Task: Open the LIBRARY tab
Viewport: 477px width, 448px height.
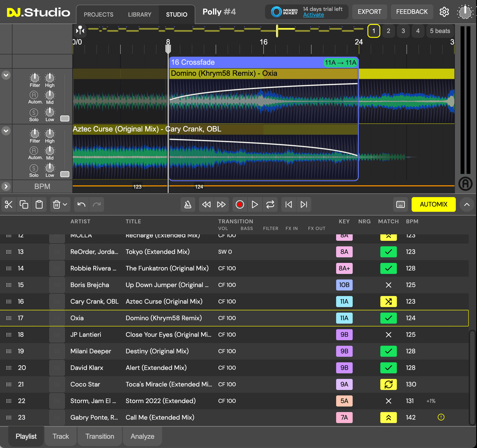Action: tap(140, 14)
